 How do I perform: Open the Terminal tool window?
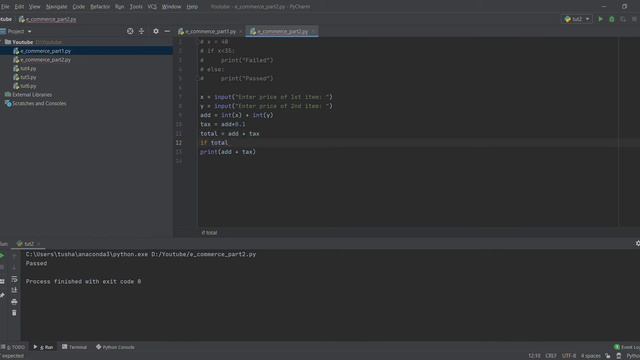pos(74,347)
